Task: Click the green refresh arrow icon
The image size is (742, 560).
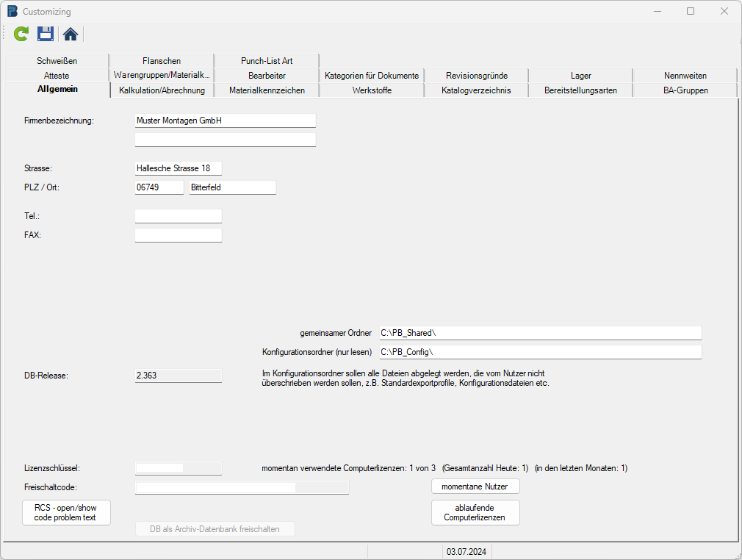Action: click(22, 34)
